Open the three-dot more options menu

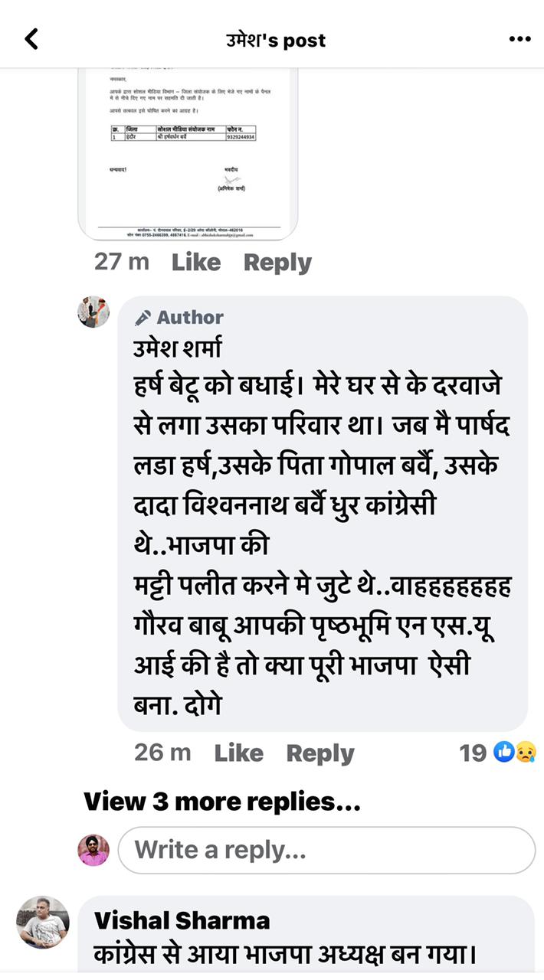coord(519,39)
